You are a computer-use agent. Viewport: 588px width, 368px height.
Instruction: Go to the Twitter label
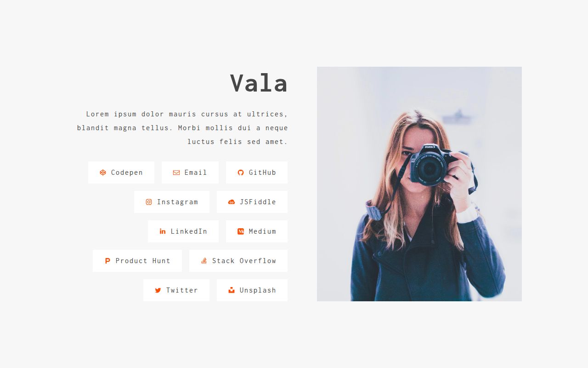(x=182, y=290)
